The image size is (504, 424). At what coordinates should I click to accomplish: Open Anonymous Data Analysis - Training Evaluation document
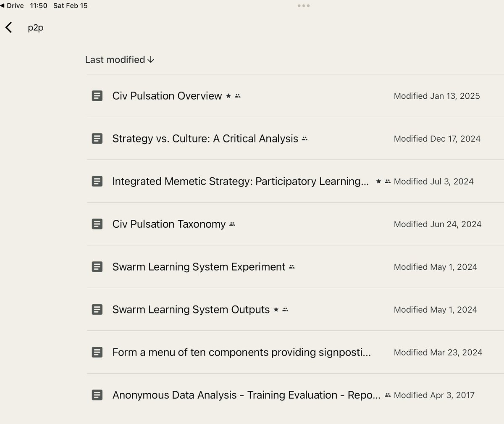pyautogui.click(x=247, y=395)
